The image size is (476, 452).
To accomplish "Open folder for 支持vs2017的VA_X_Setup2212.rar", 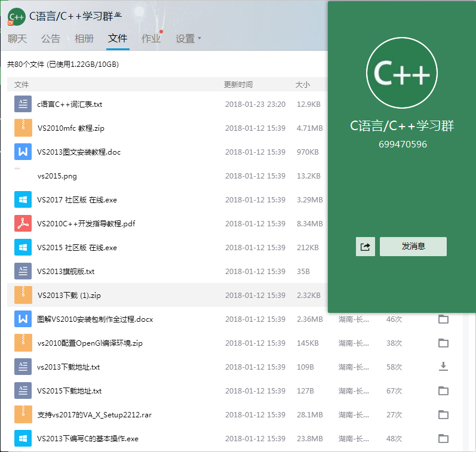I will point(444,414).
